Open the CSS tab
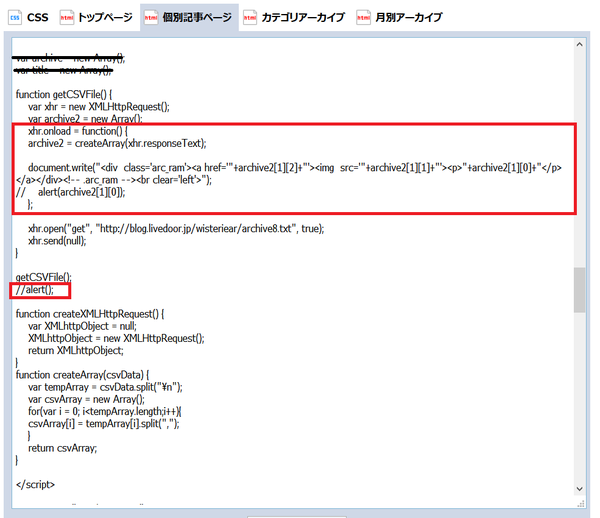This screenshot has width=600, height=518. (x=29, y=17)
